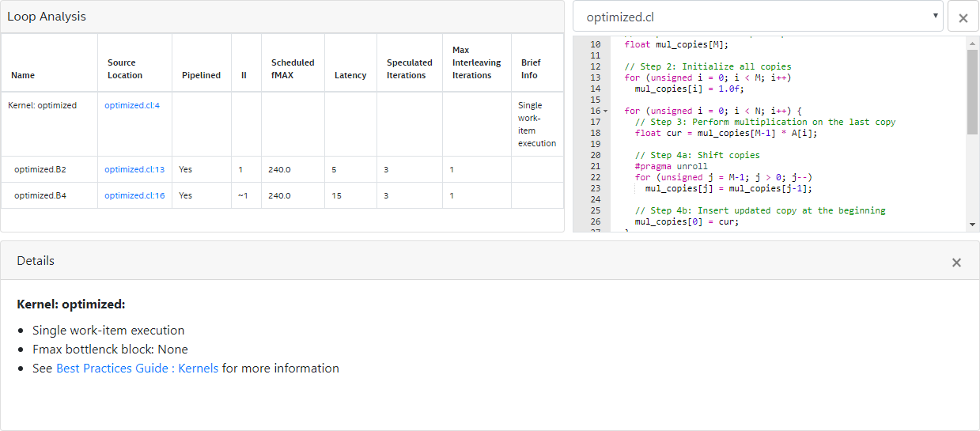Close the Details panel
The height and width of the screenshot is (431, 980).
click(x=956, y=262)
